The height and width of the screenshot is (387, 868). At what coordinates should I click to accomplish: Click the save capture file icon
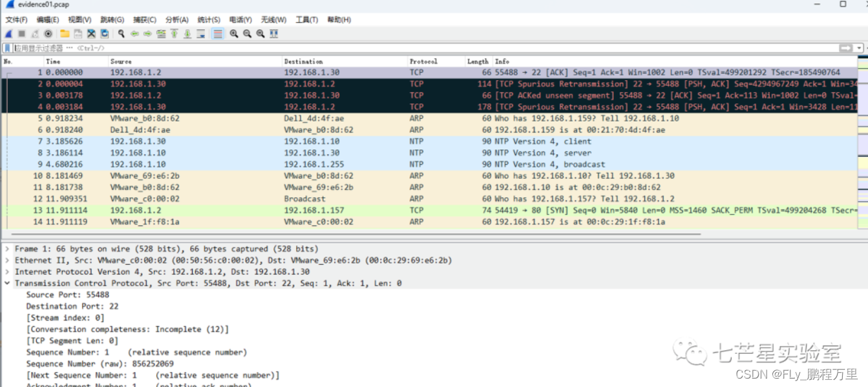78,34
